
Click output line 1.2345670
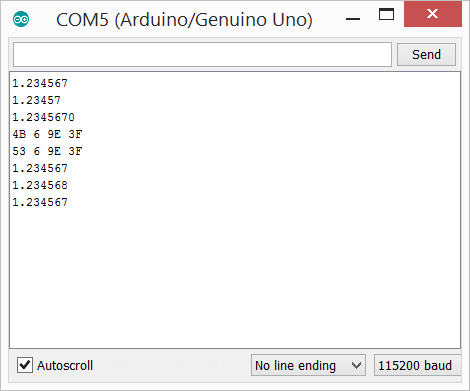pos(44,117)
